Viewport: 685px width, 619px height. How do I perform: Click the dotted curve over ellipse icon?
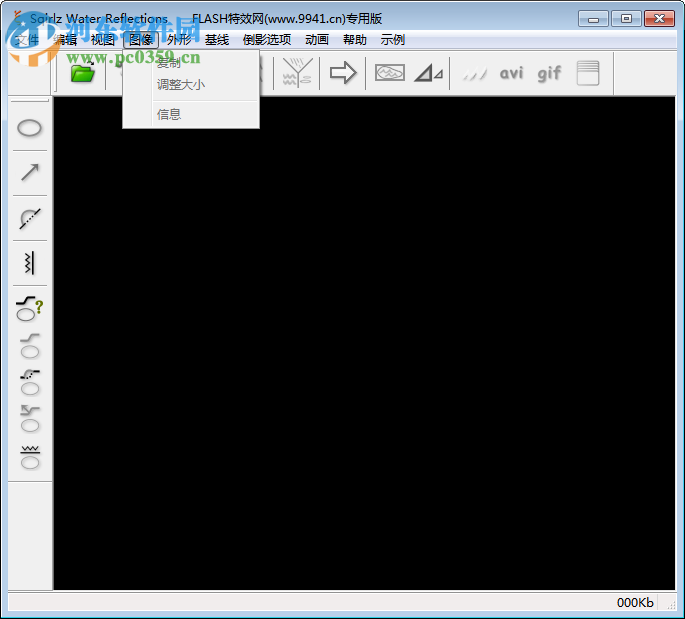pyautogui.click(x=30, y=382)
